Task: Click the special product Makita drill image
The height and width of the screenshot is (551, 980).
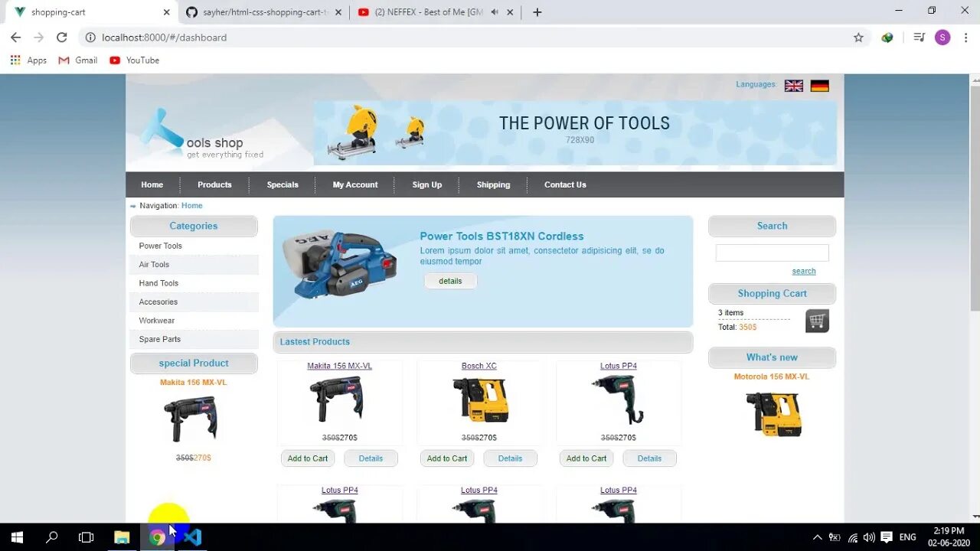Action: pos(191,418)
